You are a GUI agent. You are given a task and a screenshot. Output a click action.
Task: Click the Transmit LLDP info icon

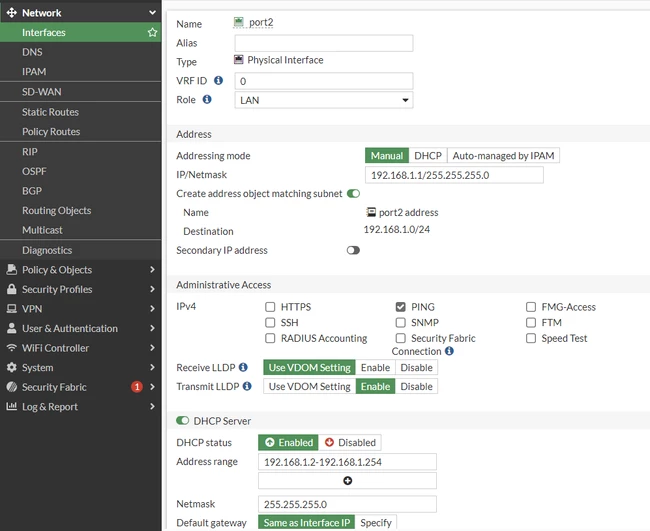(247, 386)
